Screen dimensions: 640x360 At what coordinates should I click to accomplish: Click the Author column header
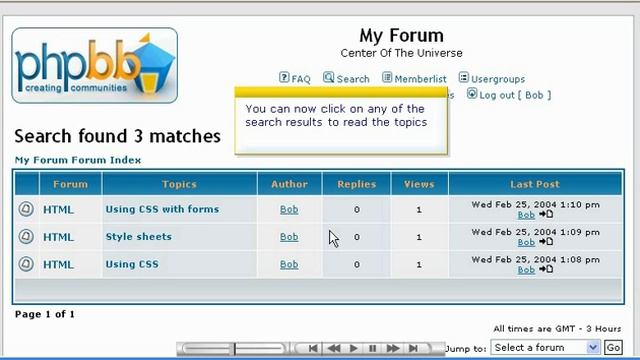pos(289,184)
